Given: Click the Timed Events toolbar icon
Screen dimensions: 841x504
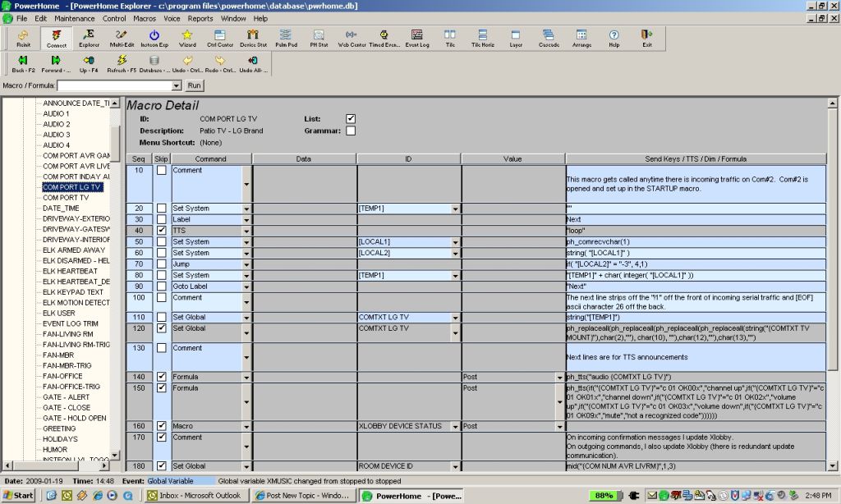Looking at the screenshot, I should 384,39.
